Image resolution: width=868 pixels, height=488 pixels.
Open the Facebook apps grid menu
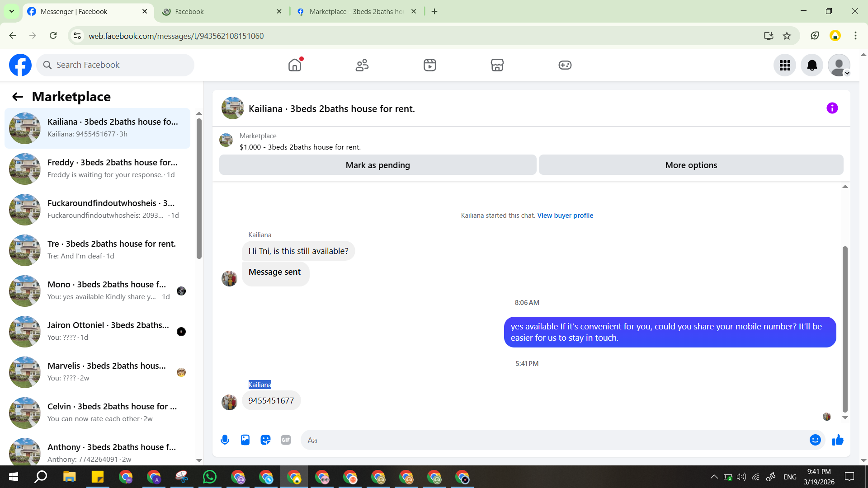[x=785, y=65]
